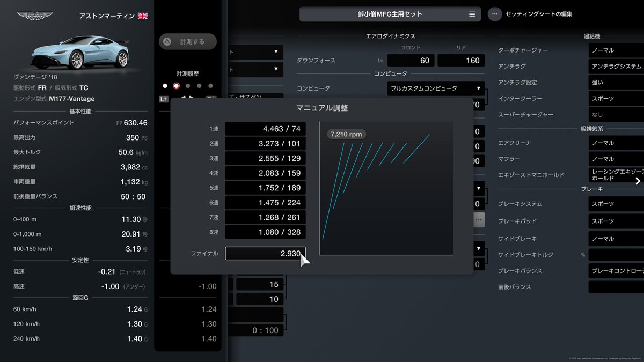Click the 総排気量 value 3,982 cc
644x362 pixels.
[x=134, y=167]
